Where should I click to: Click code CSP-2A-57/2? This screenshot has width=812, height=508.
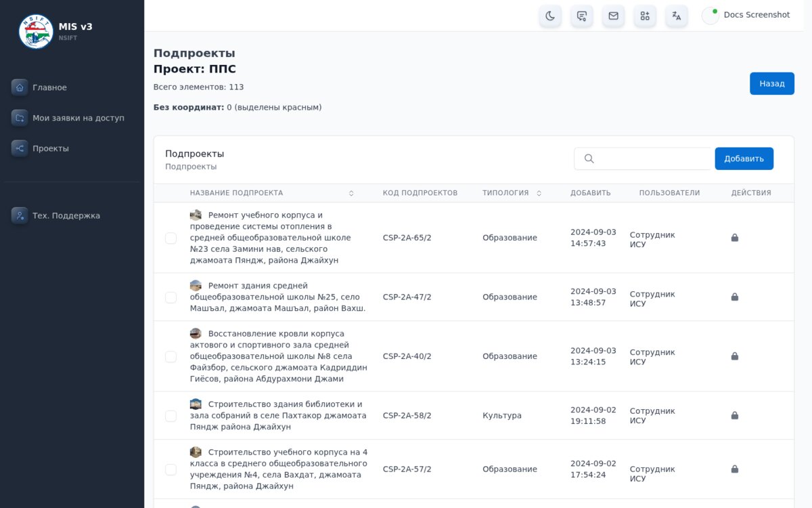tap(407, 469)
